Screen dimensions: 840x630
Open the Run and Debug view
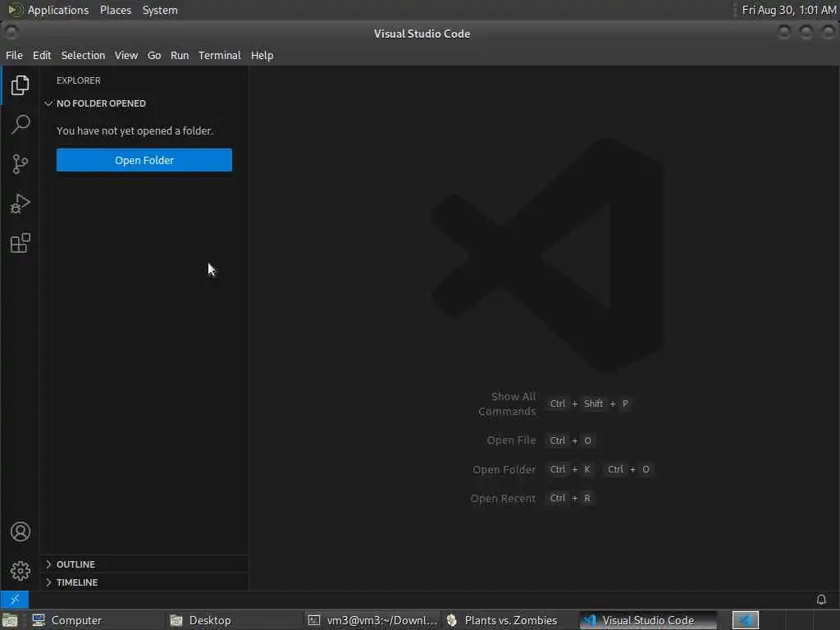[x=20, y=203]
